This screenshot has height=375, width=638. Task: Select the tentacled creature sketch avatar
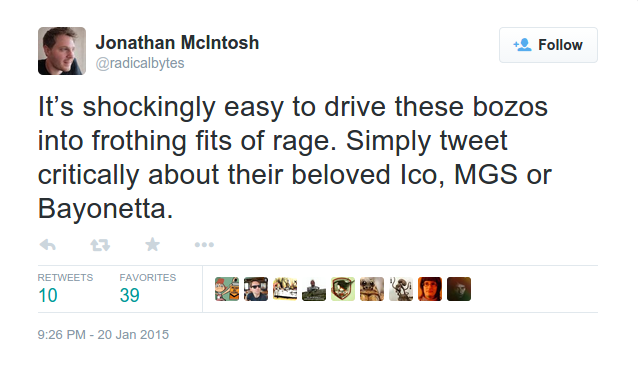(401, 289)
